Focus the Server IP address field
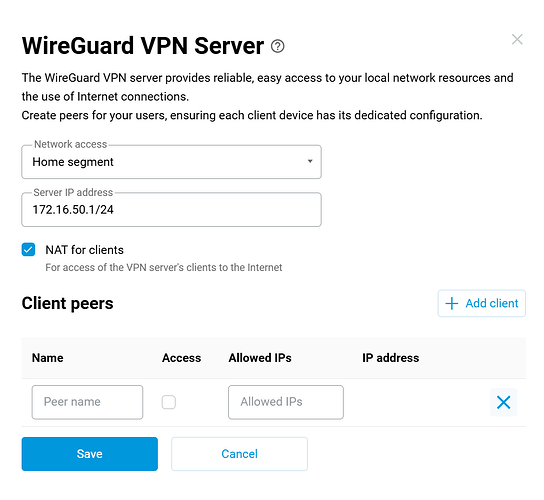Viewport: 544px width, 500px height. [x=171, y=210]
